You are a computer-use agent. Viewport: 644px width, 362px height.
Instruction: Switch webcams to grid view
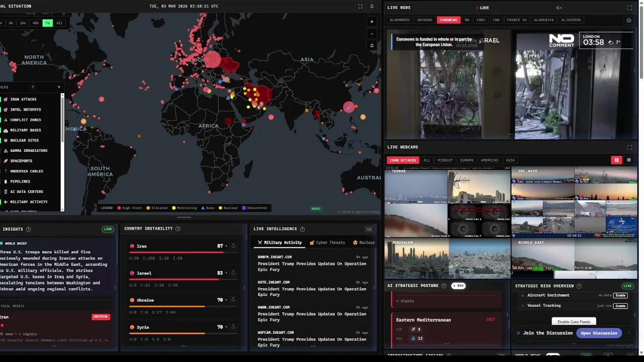[616, 160]
